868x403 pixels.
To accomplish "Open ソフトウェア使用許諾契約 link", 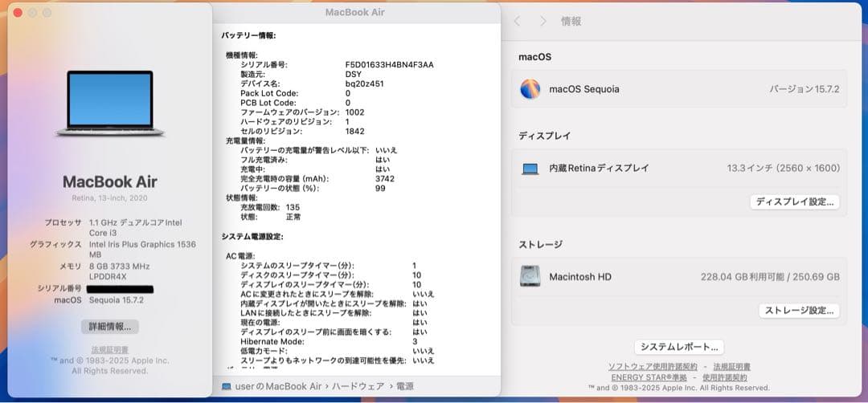I will (x=652, y=367).
